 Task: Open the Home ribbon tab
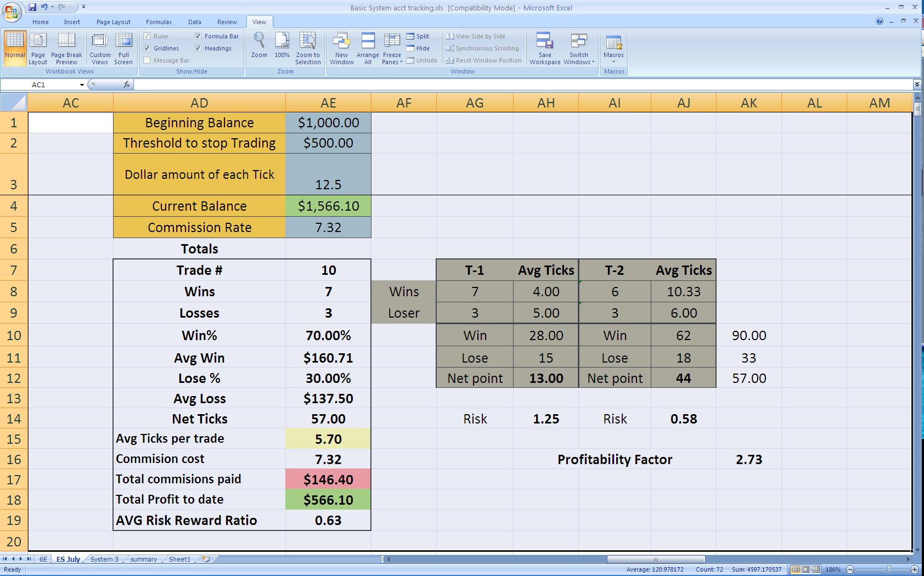[41, 22]
